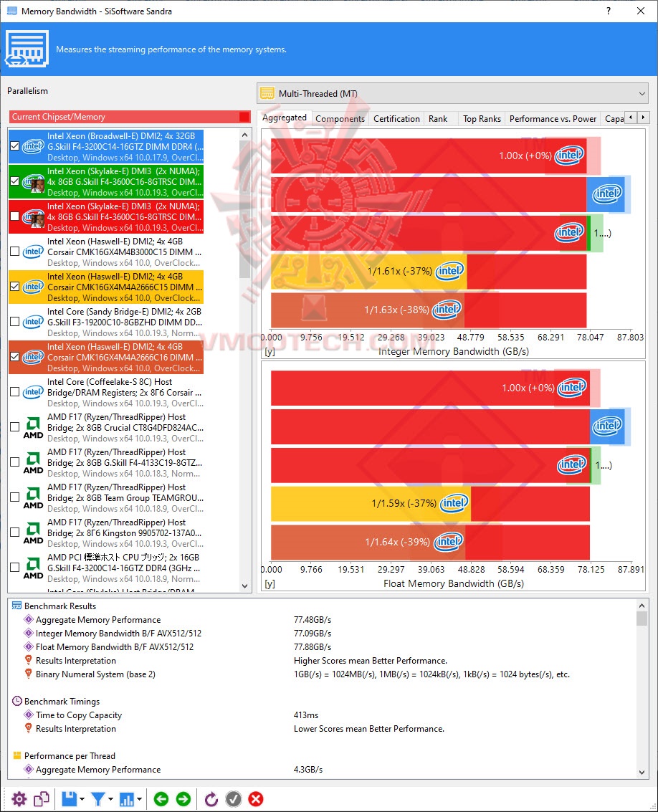This screenshot has width=658, height=812.
Task: Uncheck orange Haswell-E CMK16GX4M4A2666C16 entry
Action: point(14,357)
